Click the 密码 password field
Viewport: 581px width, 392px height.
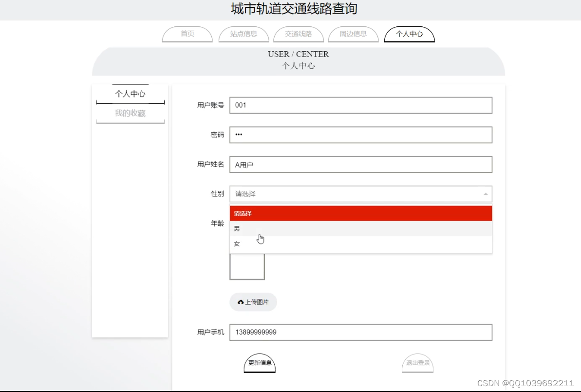pyautogui.click(x=360, y=135)
